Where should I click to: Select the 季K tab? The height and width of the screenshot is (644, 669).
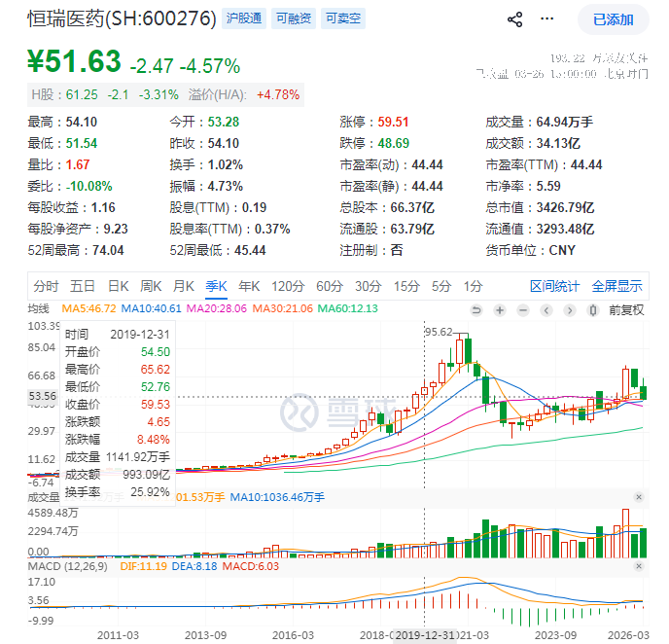216,286
